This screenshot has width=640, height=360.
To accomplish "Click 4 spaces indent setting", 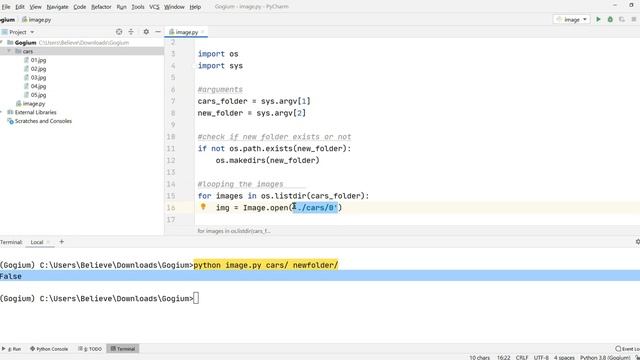I will tap(564, 358).
